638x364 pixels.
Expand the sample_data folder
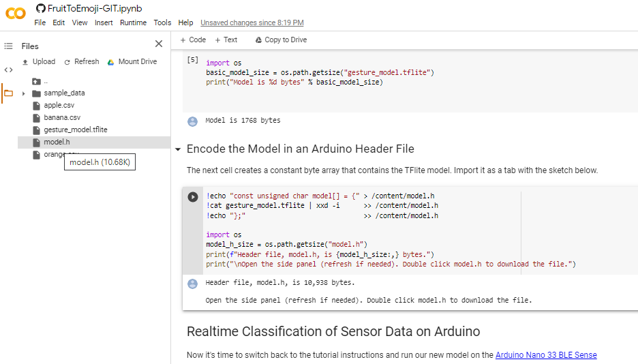[24, 93]
